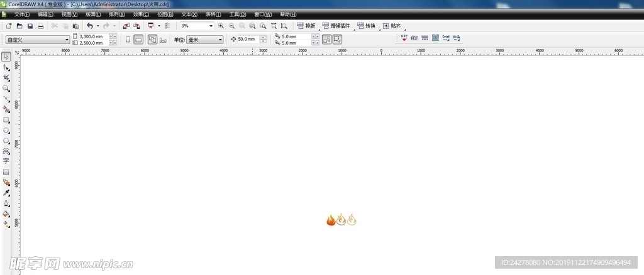Open the 编辑(E) menu
The image size is (644, 275).
coord(45,14)
